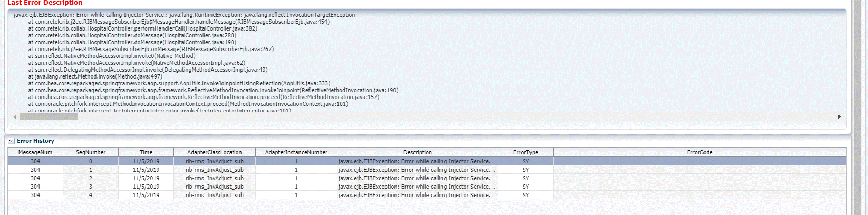Select the error history row with SeqNumber 1
The image size is (868, 215).
427,170
